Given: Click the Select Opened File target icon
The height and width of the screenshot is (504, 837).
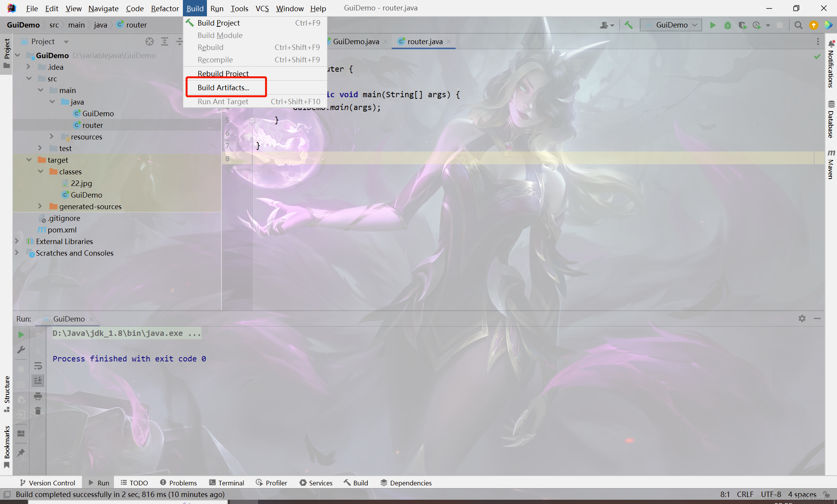Looking at the screenshot, I should (150, 41).
